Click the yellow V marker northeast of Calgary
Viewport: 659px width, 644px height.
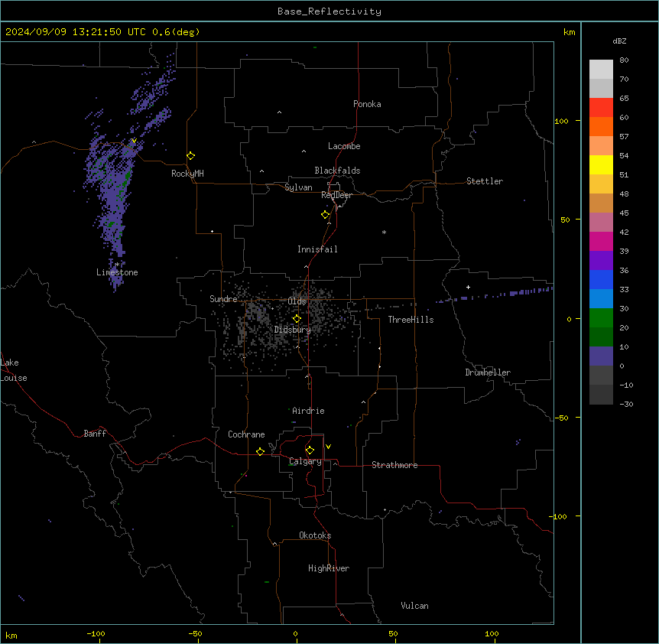pos(328,447)
